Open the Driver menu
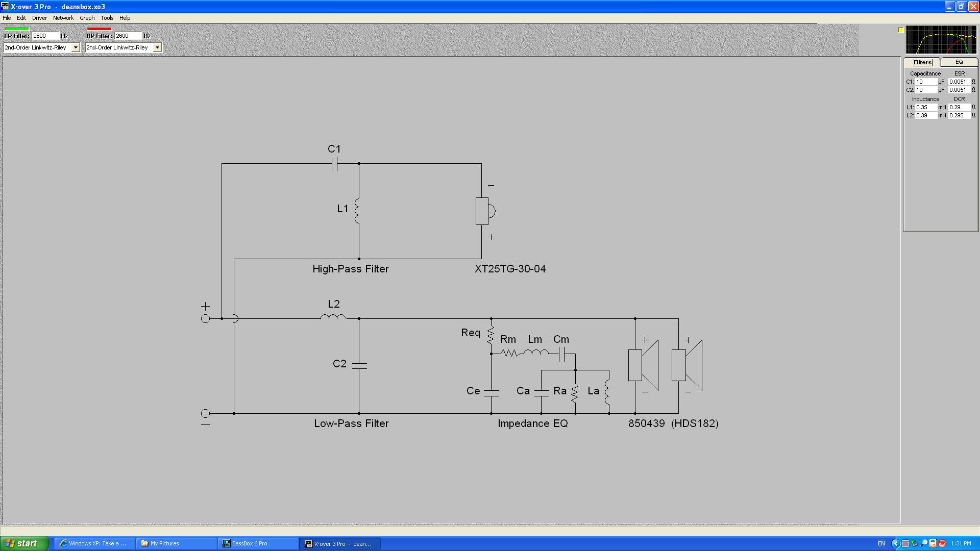The width and height of the screenshot is (980, 551). (39, 18)
